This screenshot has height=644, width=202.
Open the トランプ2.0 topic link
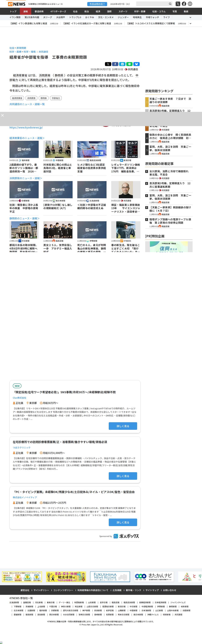[x=75, y=17]
